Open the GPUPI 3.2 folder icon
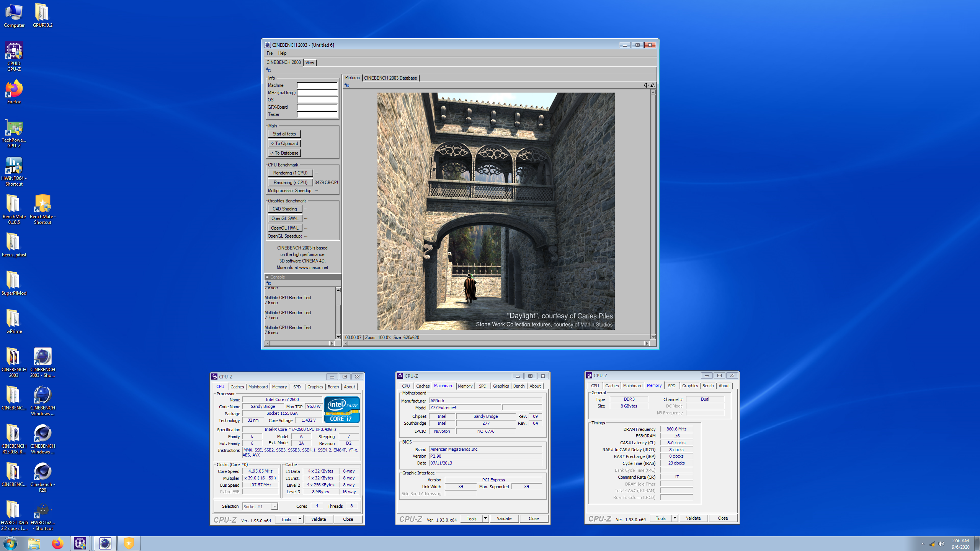 pos(42,15)
